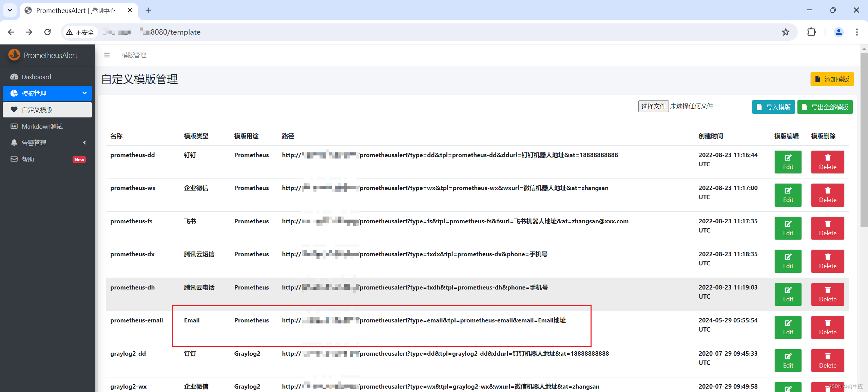Open Dashboard from the sidebar gauge icon
Image resolution: width=868 pixels, height=392 pixels.
[x=14, y=77]
